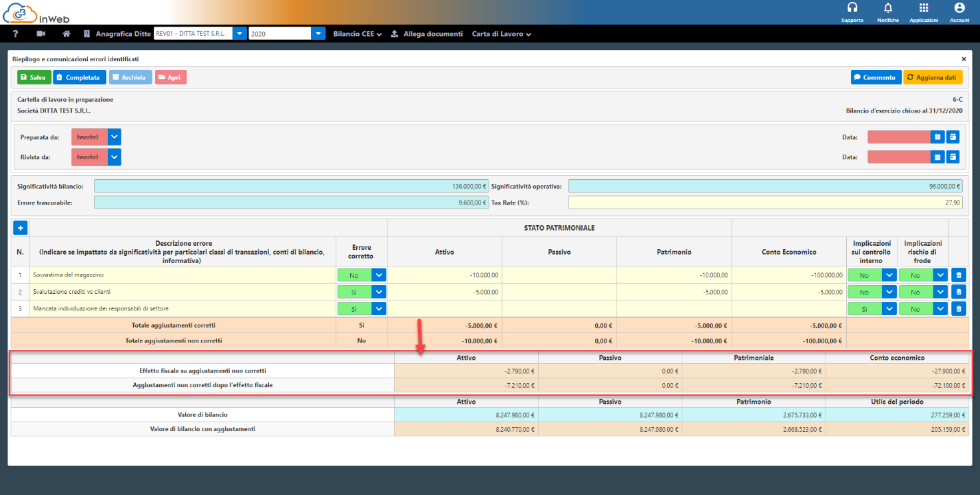Add a Commento

[x=876, y=77]
